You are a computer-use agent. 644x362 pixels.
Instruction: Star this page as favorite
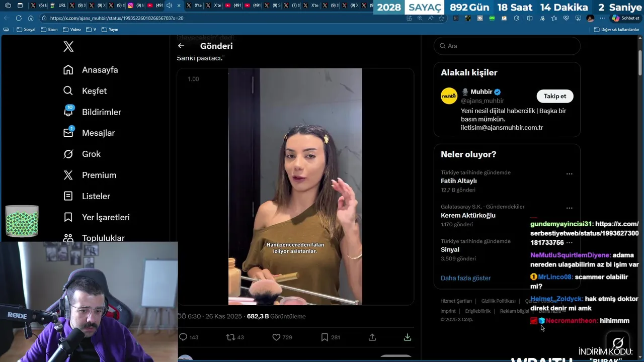pos(441,18)
